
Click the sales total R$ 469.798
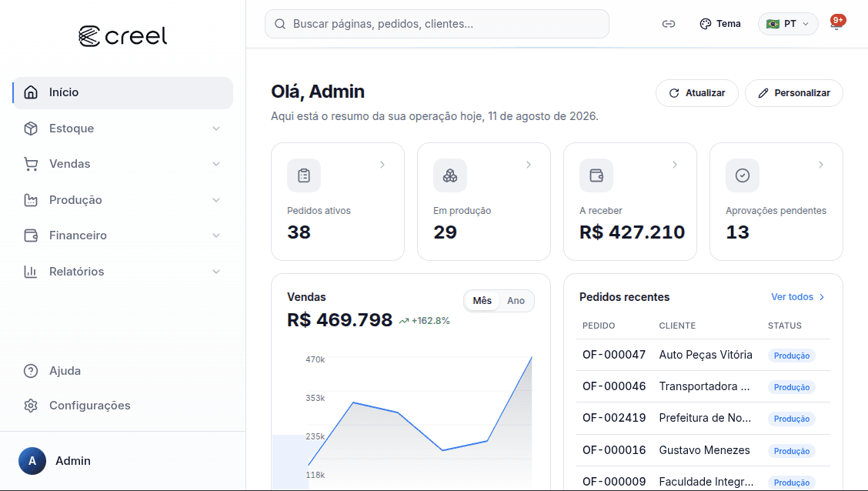(339, 320)
